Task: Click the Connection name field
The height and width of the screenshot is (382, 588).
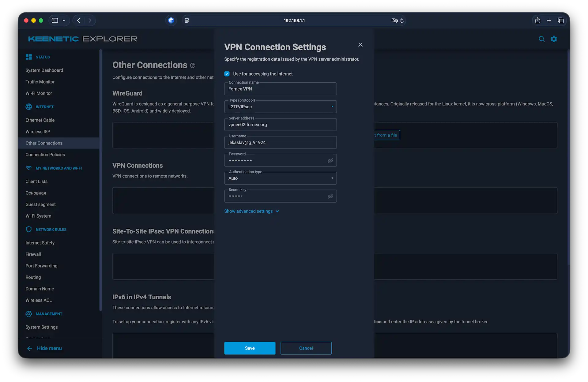Action: 281,89
